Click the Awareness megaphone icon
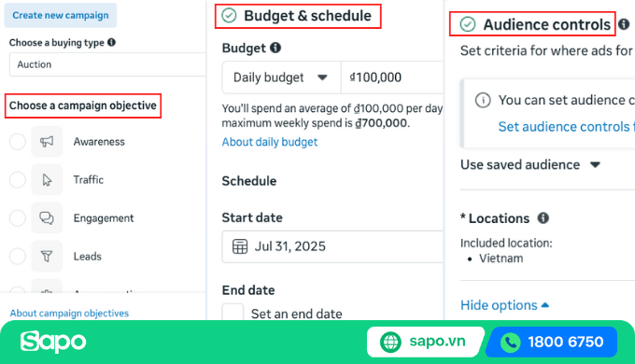This screenshot has height=364, width=635. [47, 141]
